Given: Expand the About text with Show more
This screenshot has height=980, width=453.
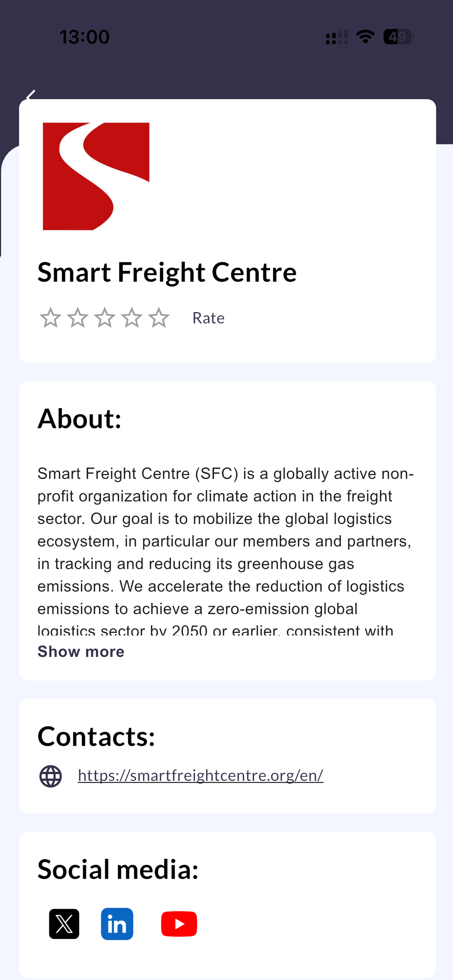Looking at the screenshot, I should coord(81,652).
